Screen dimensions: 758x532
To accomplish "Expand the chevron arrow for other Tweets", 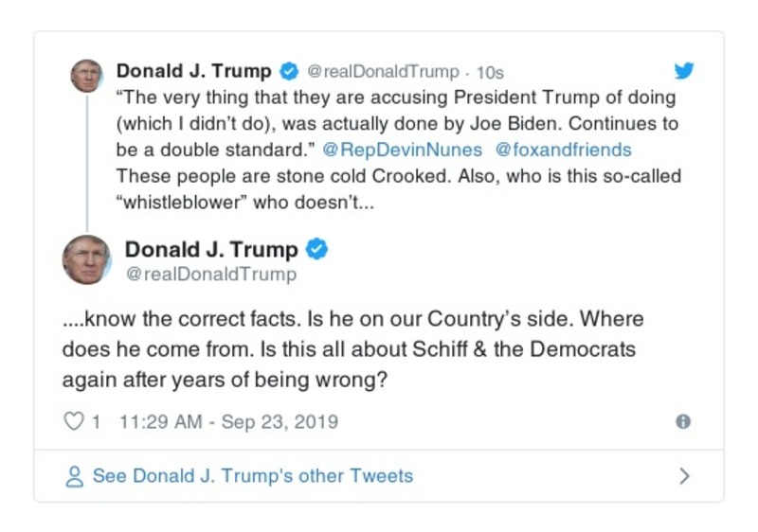I will point(684,476).
